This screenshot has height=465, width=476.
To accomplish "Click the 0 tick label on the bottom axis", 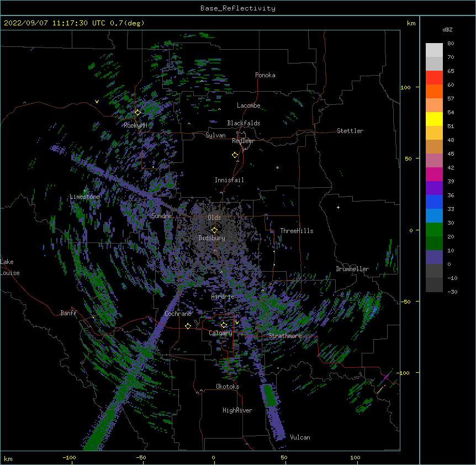I will click(x=213, y=457).
